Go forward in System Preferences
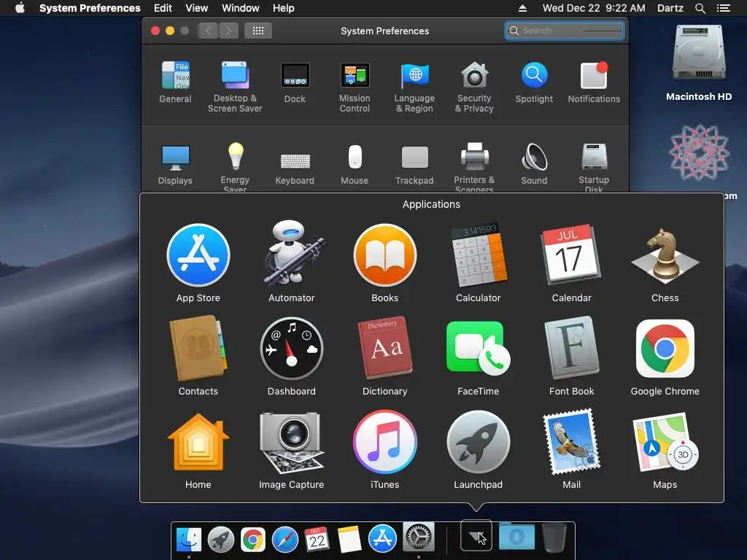The height and width of the screenshot is (560, 747). coord(228,31)
